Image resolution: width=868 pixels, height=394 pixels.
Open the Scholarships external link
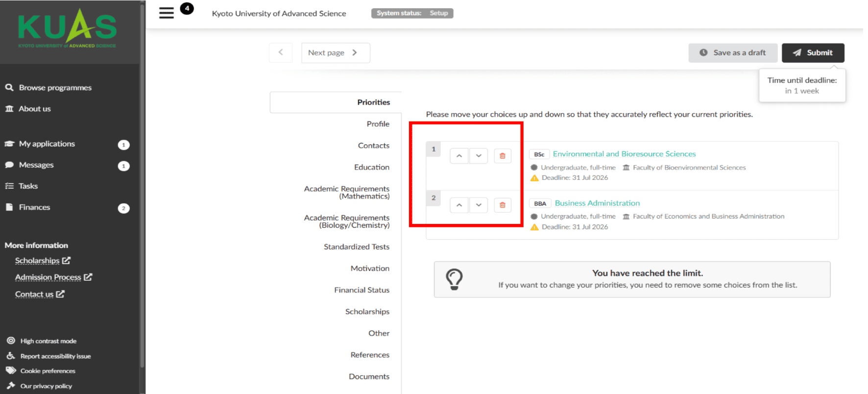coord(43,260)
